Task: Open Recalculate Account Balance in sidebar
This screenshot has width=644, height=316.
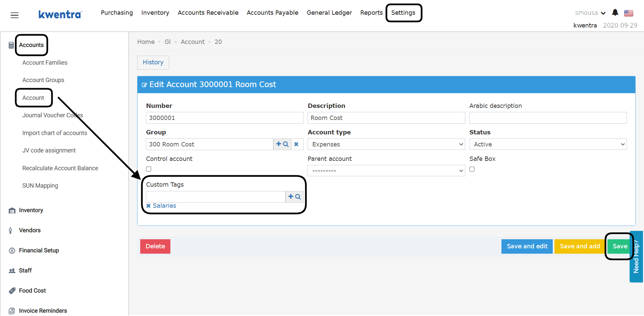Action: [x=60, y=168]
